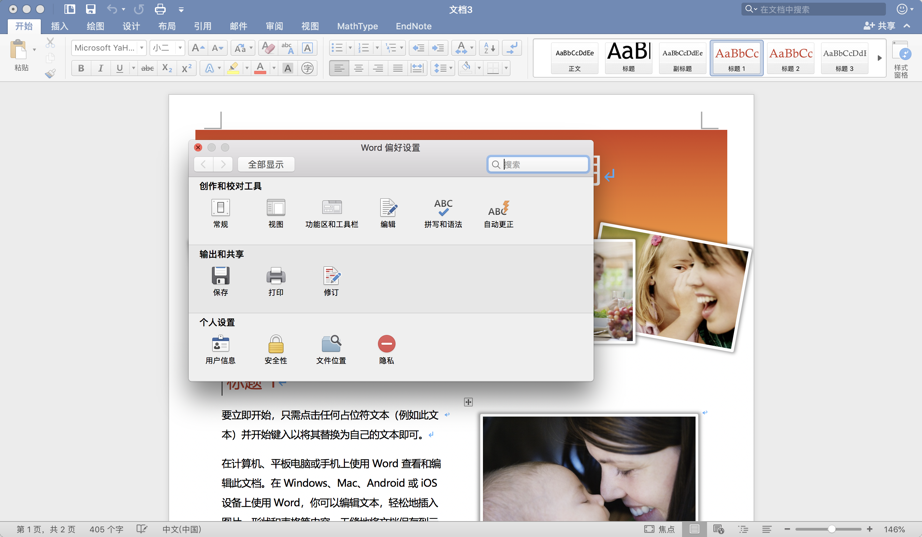Image resolution: width=922 pixels, height=537 pixels.
Task: Toggle 焦点 focus mode in status bar
Action: [660, 529]
